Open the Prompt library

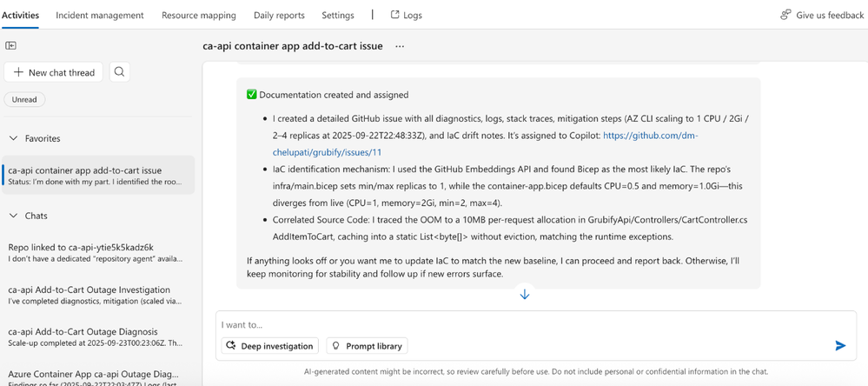[367, 346]
